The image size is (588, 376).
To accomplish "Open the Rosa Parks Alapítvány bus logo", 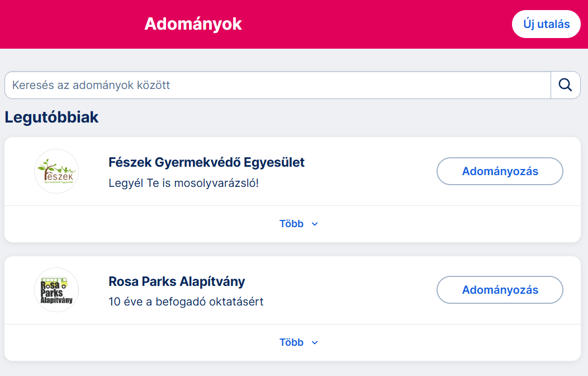I will click(x=56, y=290).
